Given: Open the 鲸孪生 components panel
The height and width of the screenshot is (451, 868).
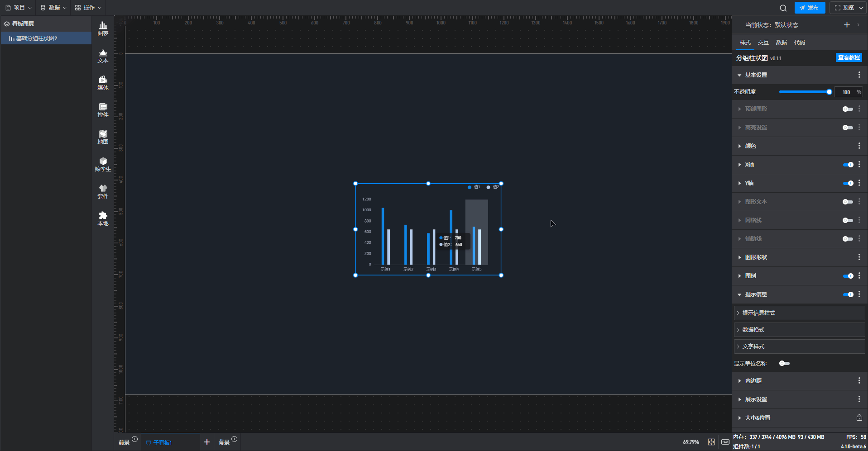Looking at the screenshot, I should 103,165.
